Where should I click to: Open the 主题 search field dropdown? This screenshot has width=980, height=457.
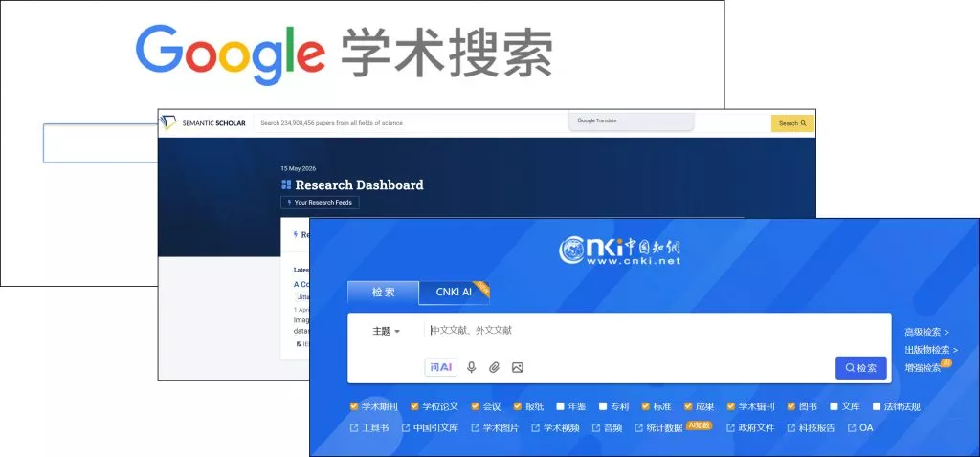pos(387,332)
